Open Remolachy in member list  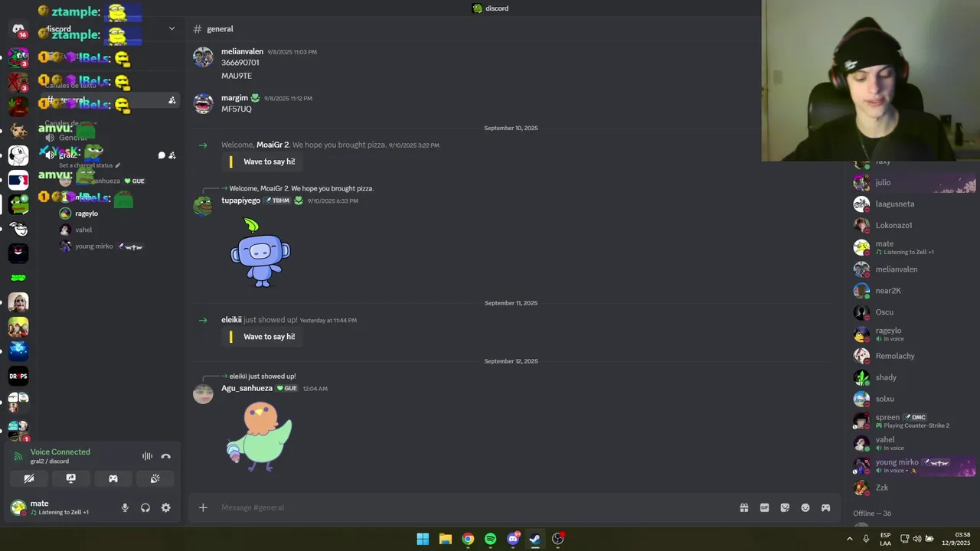tap(914, 356)
